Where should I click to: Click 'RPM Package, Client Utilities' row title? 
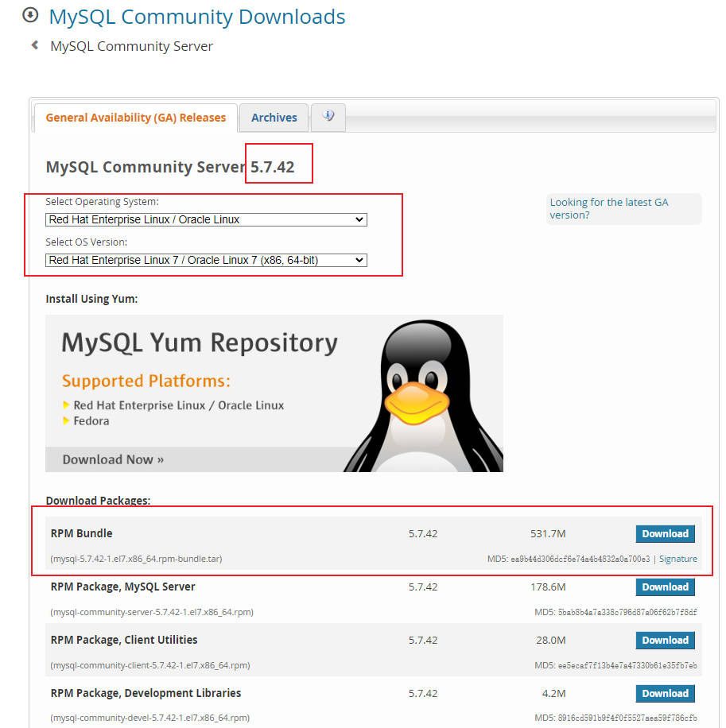click(x=124, y=640)
